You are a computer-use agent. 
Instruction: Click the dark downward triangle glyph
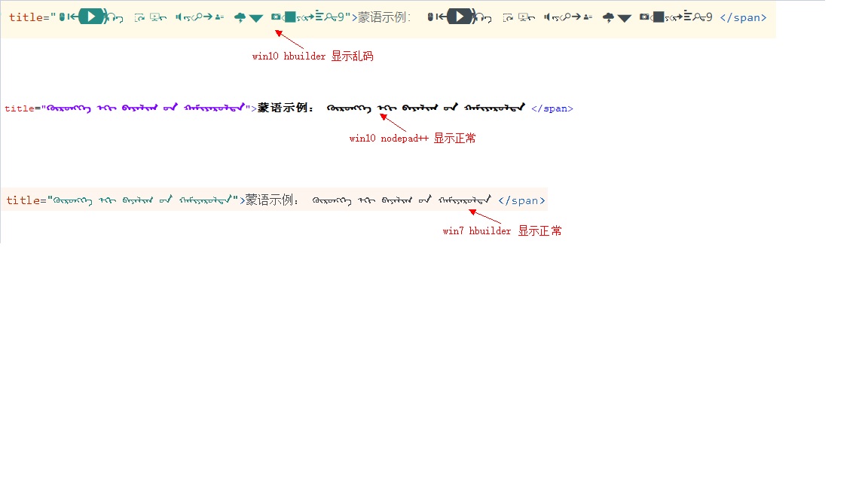coord(625,18)
